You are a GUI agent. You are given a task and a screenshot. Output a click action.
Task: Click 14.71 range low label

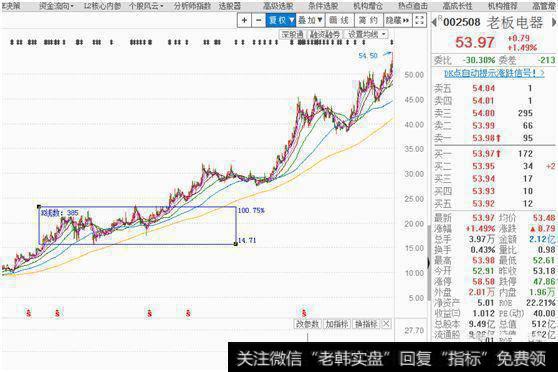(247, 240)
